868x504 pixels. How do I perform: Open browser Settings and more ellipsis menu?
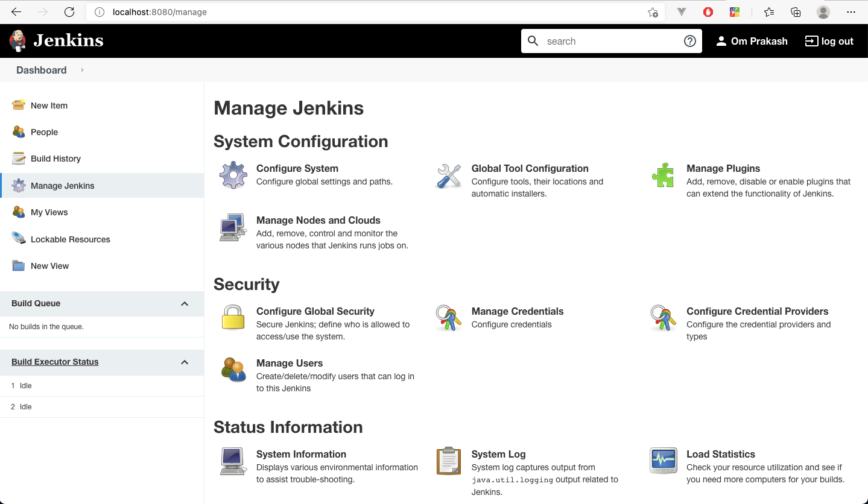(851, 12)
